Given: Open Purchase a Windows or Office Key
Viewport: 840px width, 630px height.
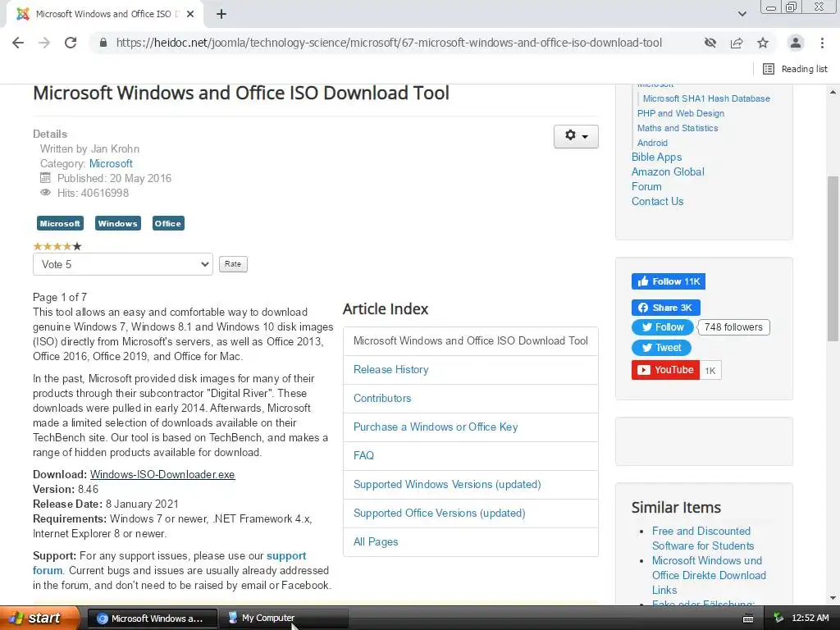Looking at the screenshot, I should click(436, 427).
